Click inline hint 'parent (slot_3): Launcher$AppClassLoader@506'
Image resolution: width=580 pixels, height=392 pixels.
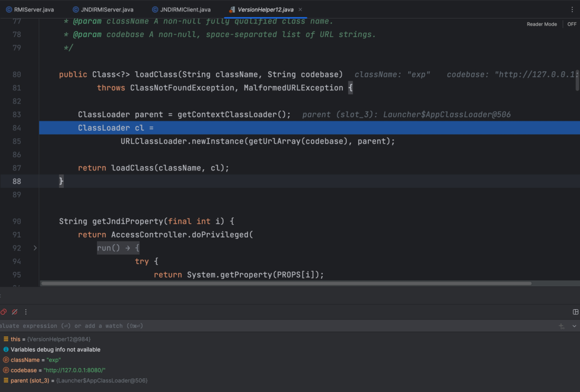coord(406,115)
